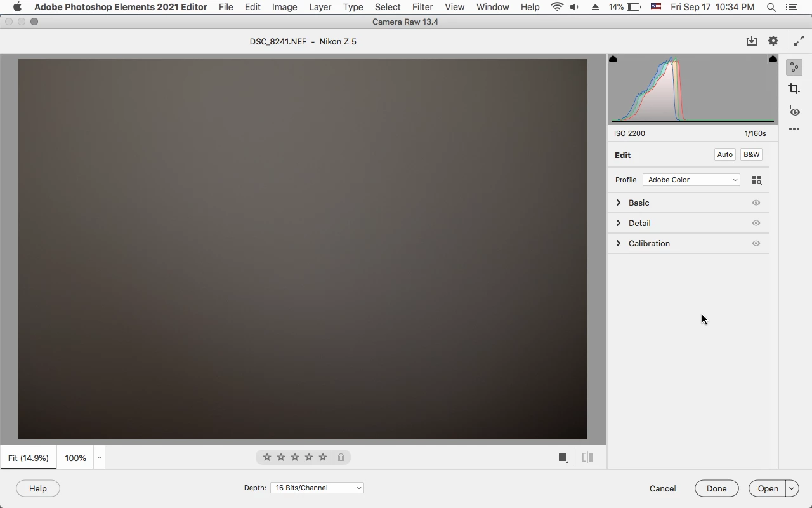Toggle highlight clipping warning in histogram

tap(773, 59)
